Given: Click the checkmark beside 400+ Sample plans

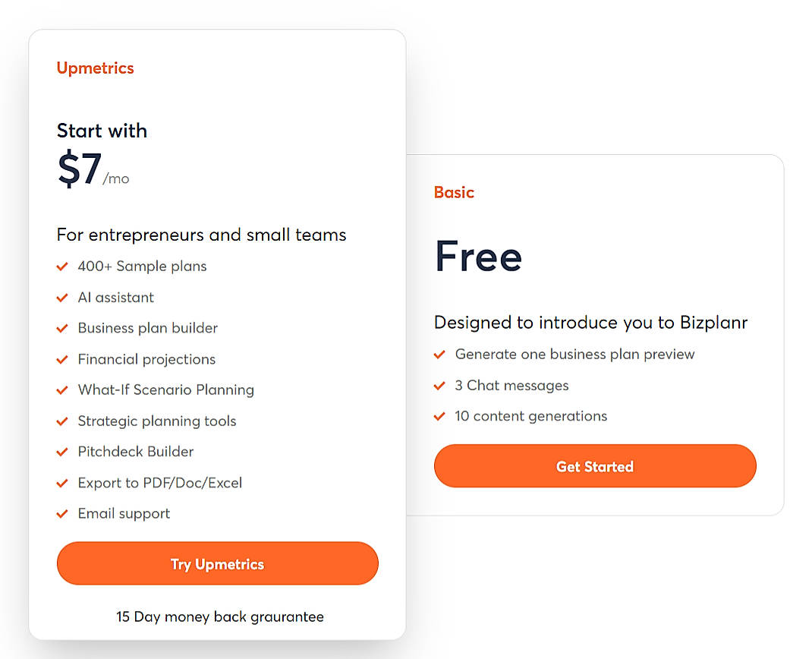Looking at the screenshot, I should (62, 266).
